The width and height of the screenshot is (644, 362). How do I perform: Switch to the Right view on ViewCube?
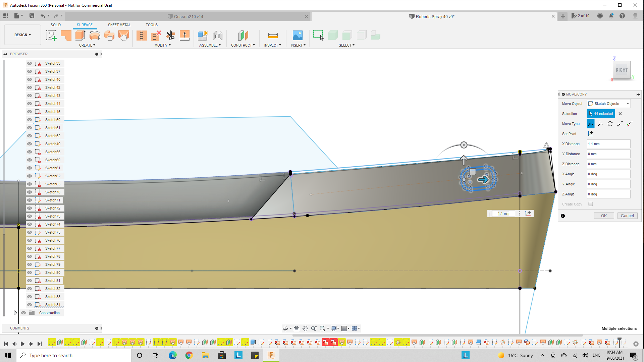point(622,70)
